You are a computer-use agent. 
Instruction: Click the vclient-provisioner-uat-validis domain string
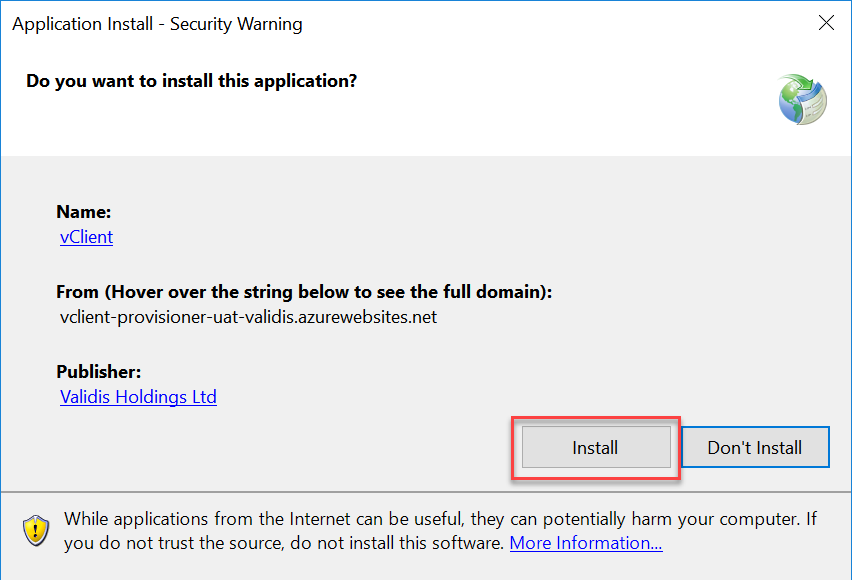248,317
